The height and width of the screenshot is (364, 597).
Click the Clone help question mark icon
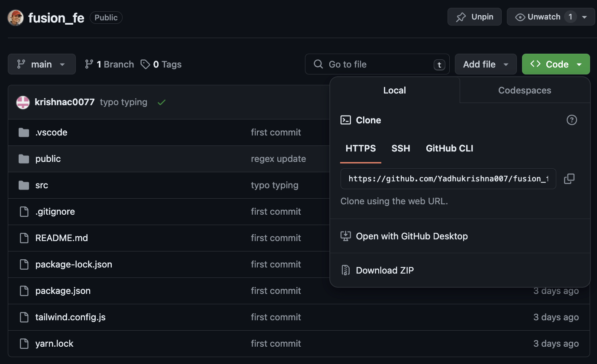572,120
